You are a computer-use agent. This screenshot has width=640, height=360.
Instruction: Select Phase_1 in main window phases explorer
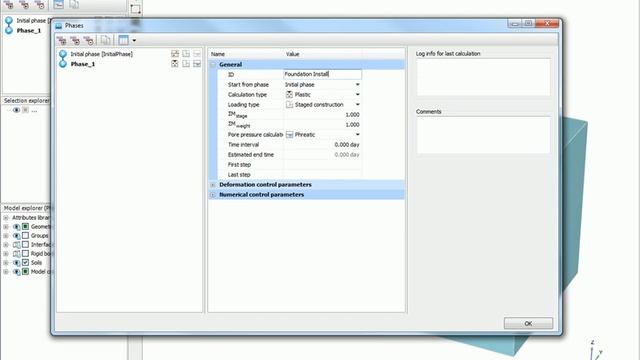(29, 31)
